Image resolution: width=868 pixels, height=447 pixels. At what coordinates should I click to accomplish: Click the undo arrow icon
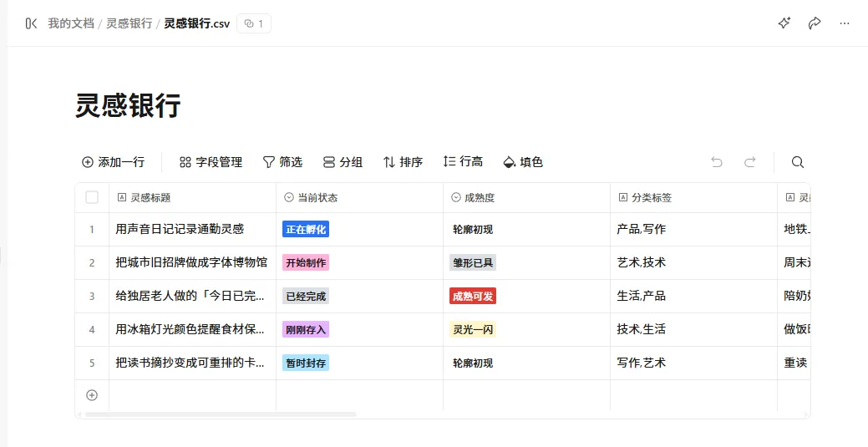pos(717,162)
